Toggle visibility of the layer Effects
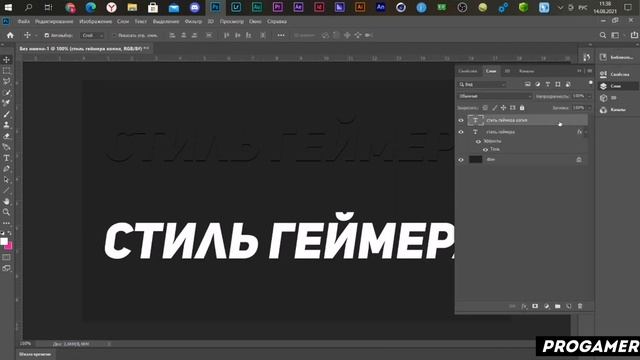The image size is (640, 360). tap(478, 142)
